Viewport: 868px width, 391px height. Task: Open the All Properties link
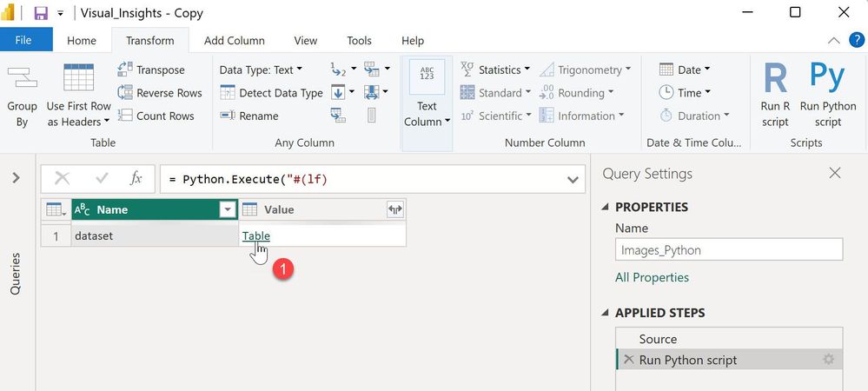[x=652, y=277]
